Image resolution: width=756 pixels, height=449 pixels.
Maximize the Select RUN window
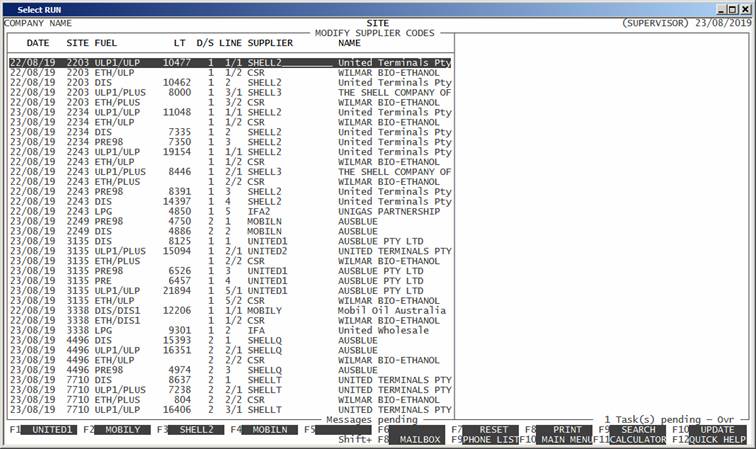[x=732, y=10]
